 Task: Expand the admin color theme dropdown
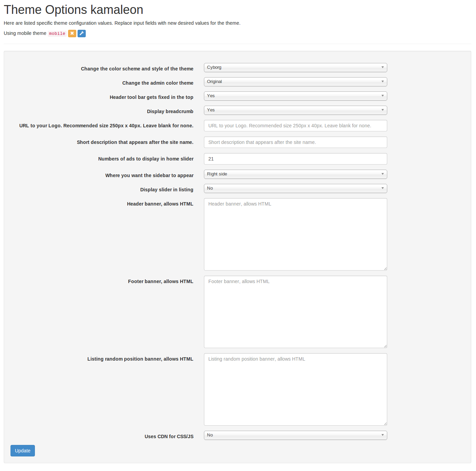coord(295,82)
